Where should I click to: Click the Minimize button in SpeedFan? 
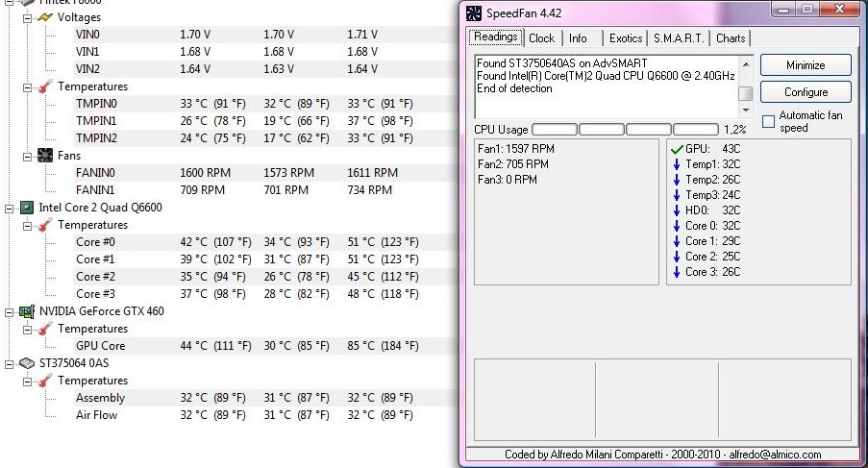coord(806,65)
